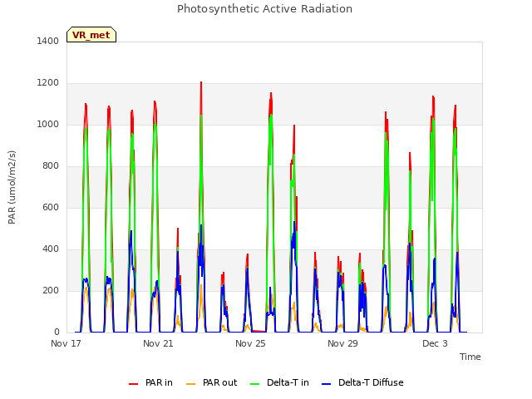This screenshot has height=399, width=532.
Task: Click the 1200 y-axis tick label
Action: [x=48, y=83]
